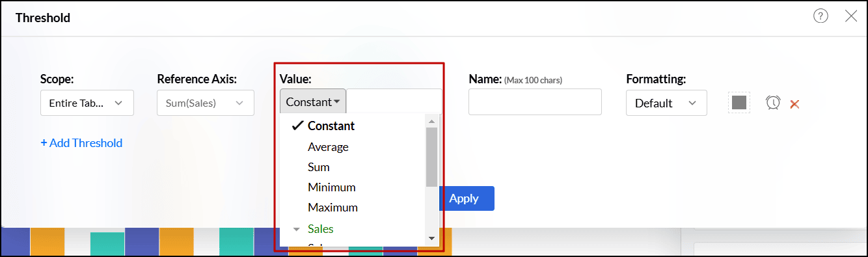Open the Reference Axis Sum(Sales) dropdown

click(x=206, y=103)
